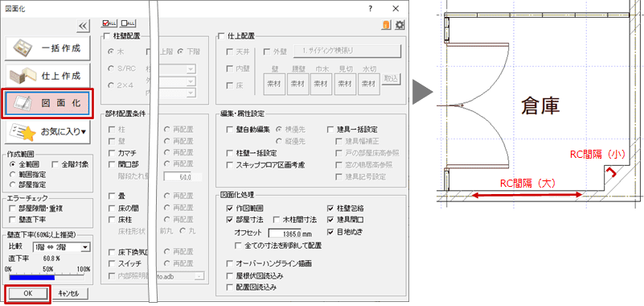Click the blue 直下率 progress bar
Screen dimensions: 644x306
[32, 278]
